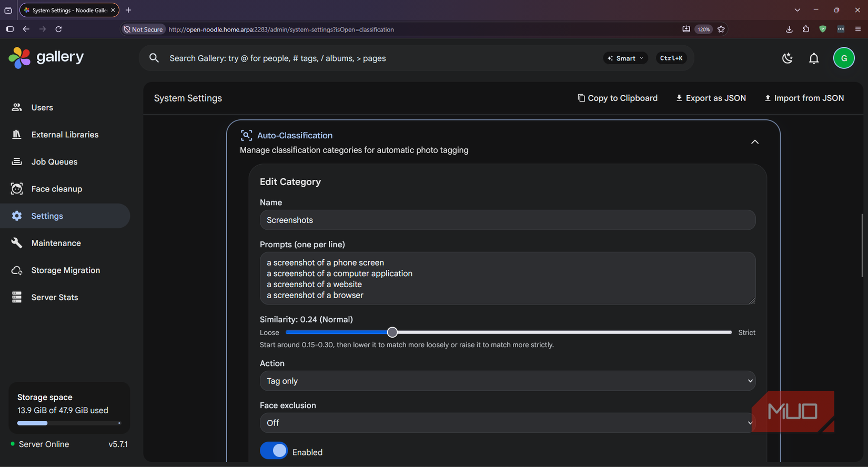
Task: View Server Stats page
Action: click(x=65, y=297)
